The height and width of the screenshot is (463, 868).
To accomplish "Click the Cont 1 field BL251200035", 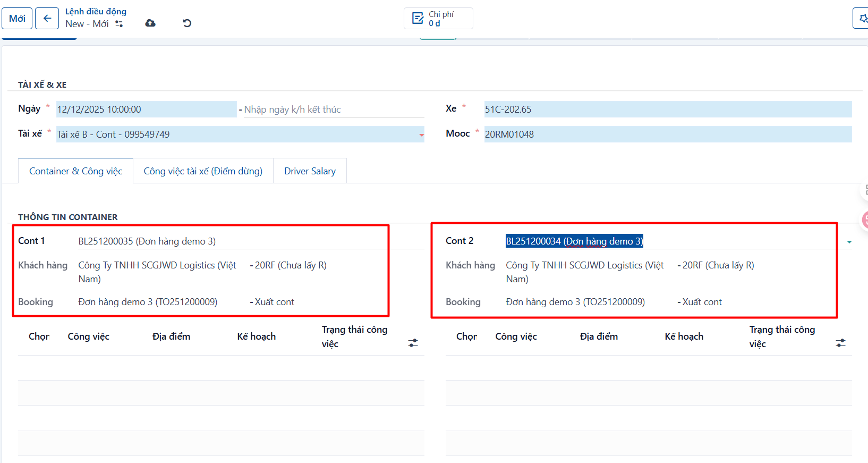I will point(251,241).
